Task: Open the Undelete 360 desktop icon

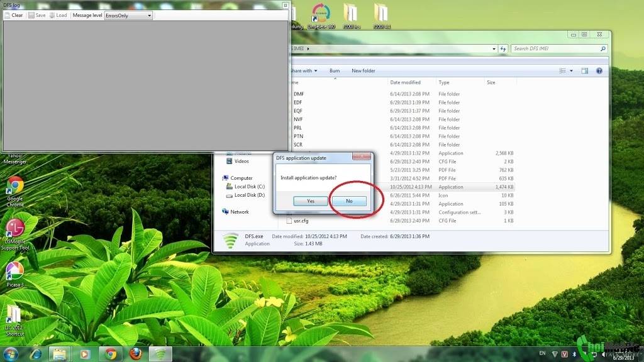Action: (x=321, y=16)
